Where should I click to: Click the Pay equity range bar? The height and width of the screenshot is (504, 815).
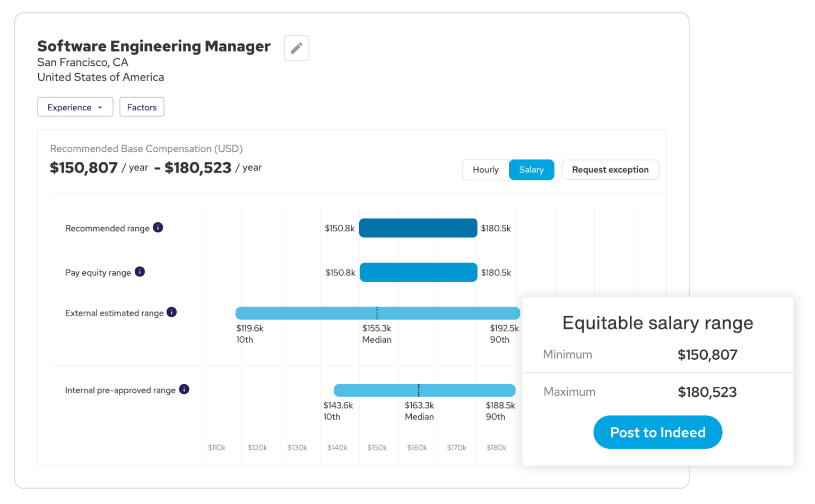pyautogui.click(x=418, y=272)
